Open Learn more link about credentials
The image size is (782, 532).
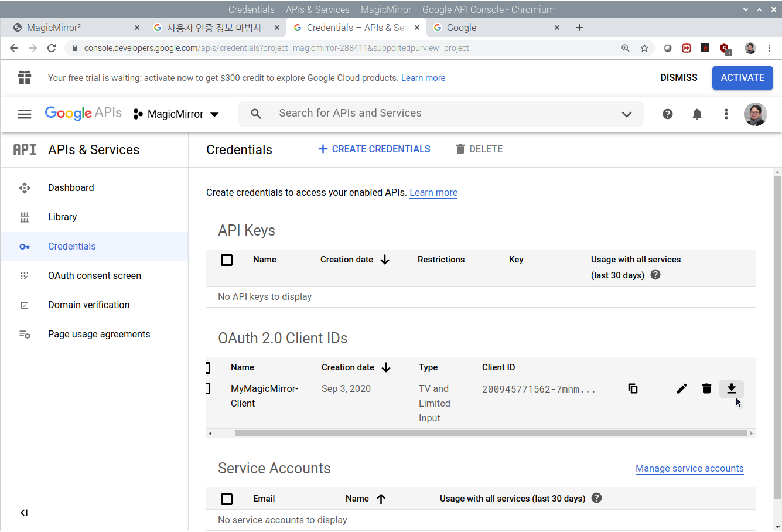point(433,192)
